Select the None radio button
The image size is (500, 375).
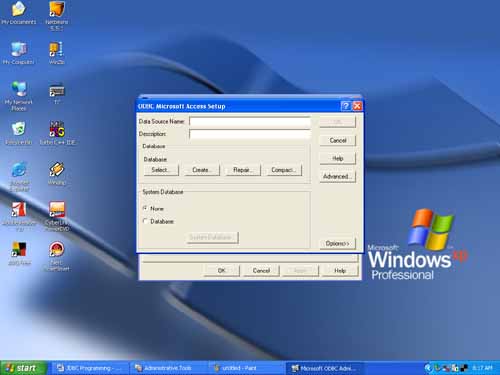click(145, 208)
